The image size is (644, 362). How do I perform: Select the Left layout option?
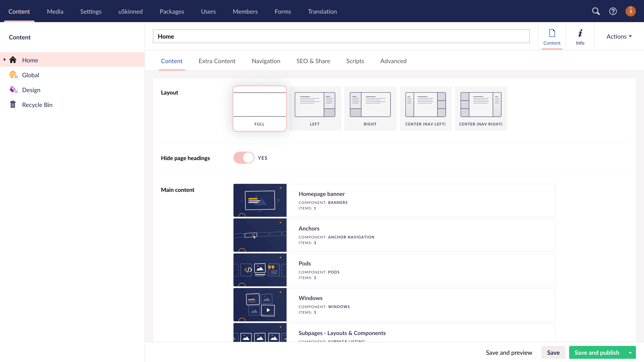[x=315, y=108]
